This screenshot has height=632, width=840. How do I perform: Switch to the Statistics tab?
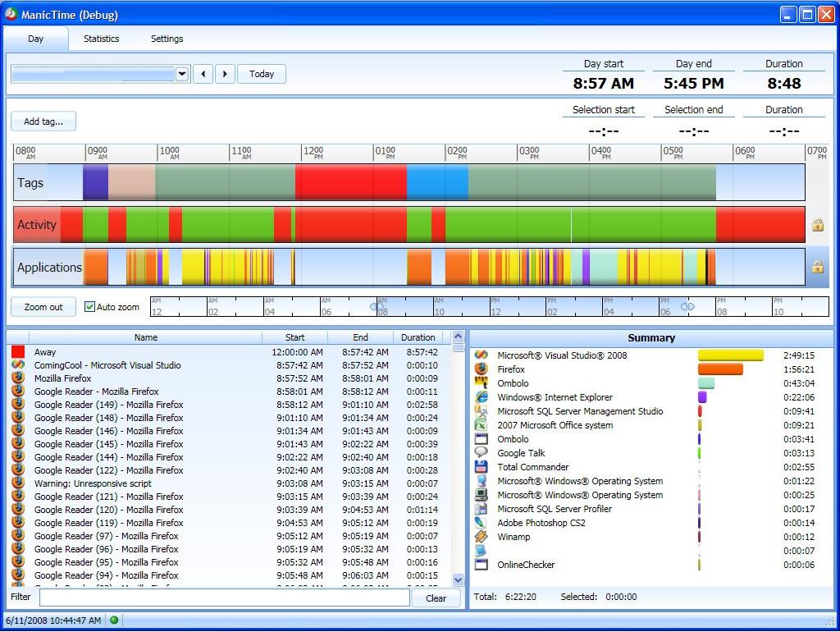101,39
